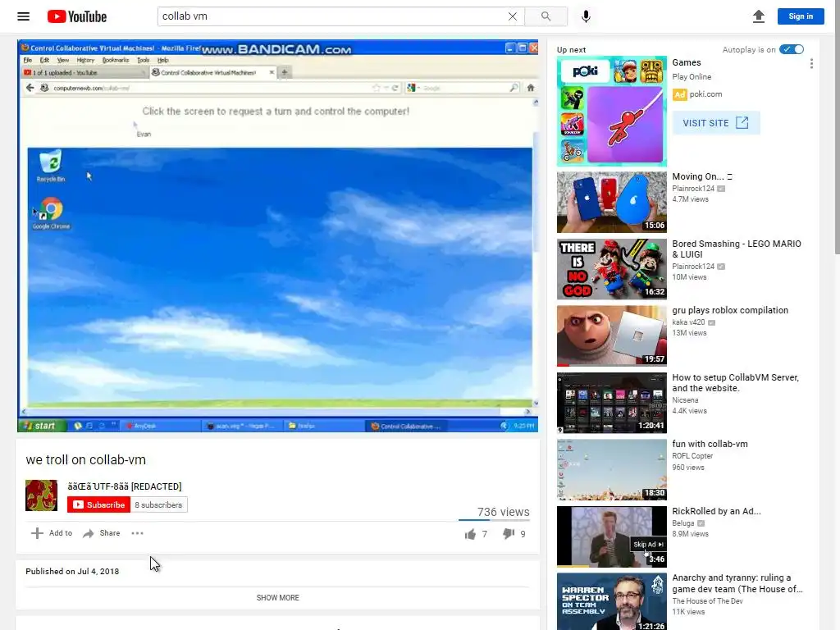840x630 pixels.
Task: Open 'Anarchy and tyranny' video title
Action: pos(737,583)
